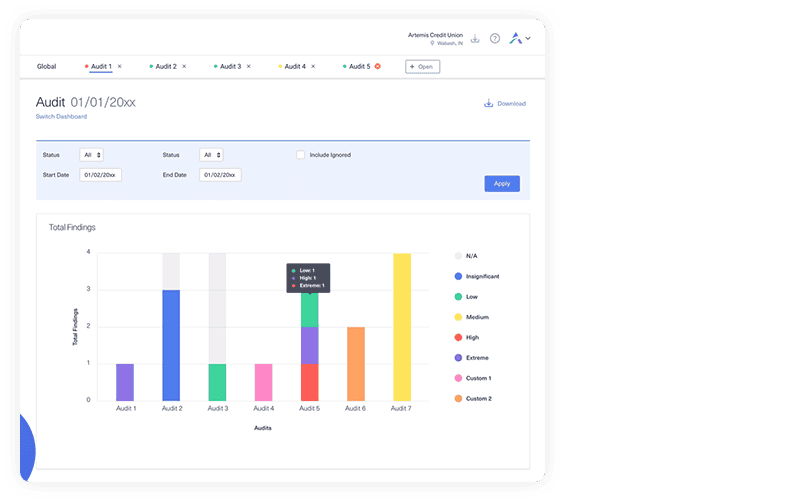800x500 pixels.
Task: Toggle Insignificant legend entry
Action: [477, 277]
